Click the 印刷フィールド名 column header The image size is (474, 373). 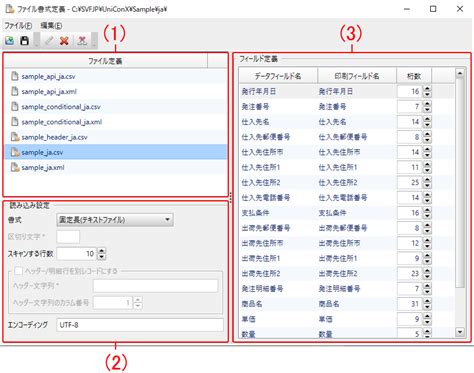click(357, 76)
